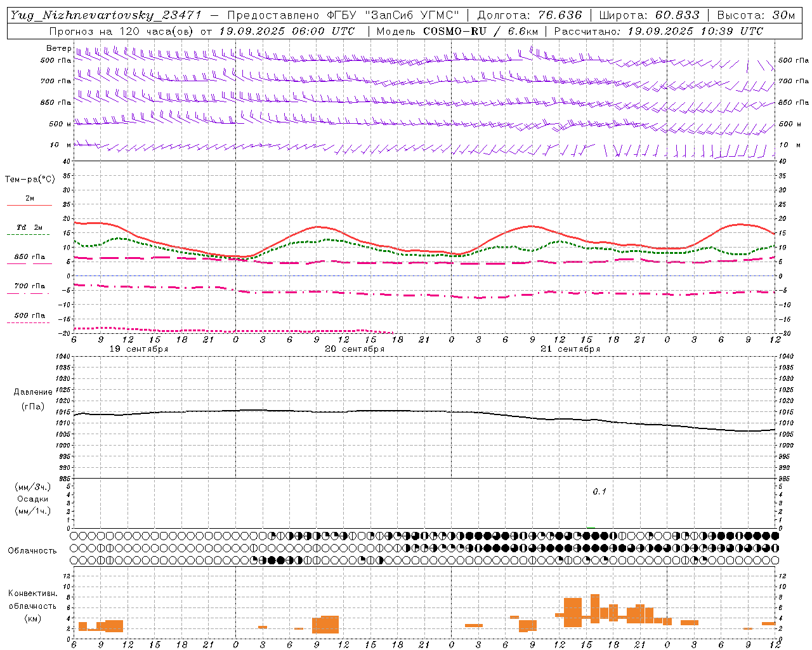
Task: Click the station title Yug_Nizhnevartovsky_23471
Action: coord(105,15)
